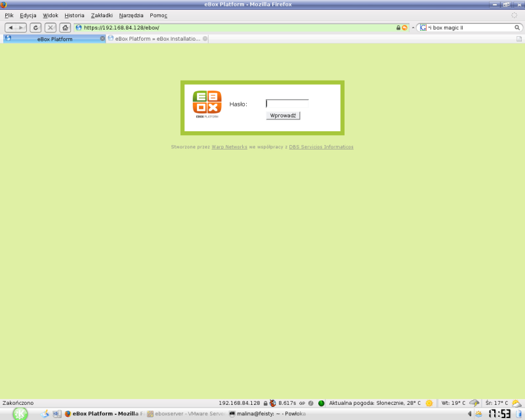Viewport: 525px width, 420px height.
Task: Click the Firefox throbber activity icon
Action: click(x=514, y=15)
